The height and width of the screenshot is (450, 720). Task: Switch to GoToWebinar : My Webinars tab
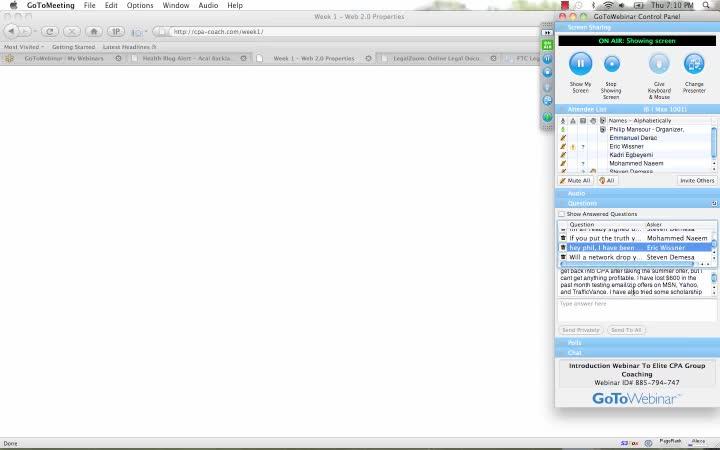click(63, 58)
